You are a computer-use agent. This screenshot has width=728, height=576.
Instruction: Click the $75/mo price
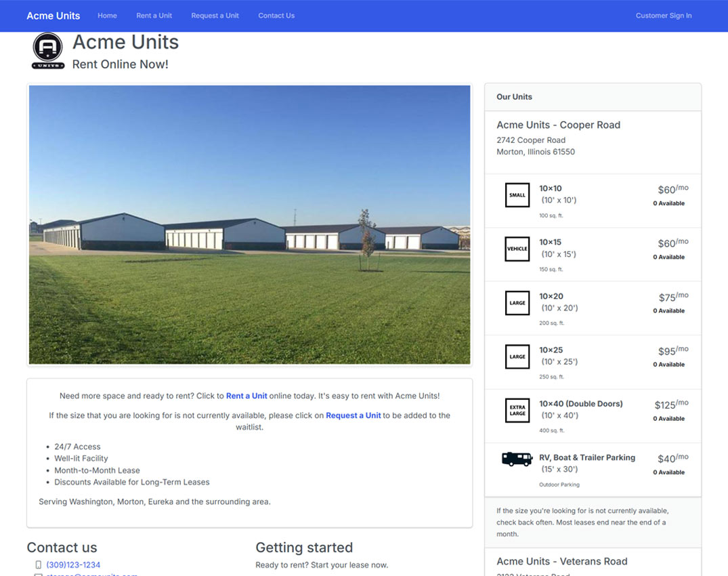coord(673,297)
